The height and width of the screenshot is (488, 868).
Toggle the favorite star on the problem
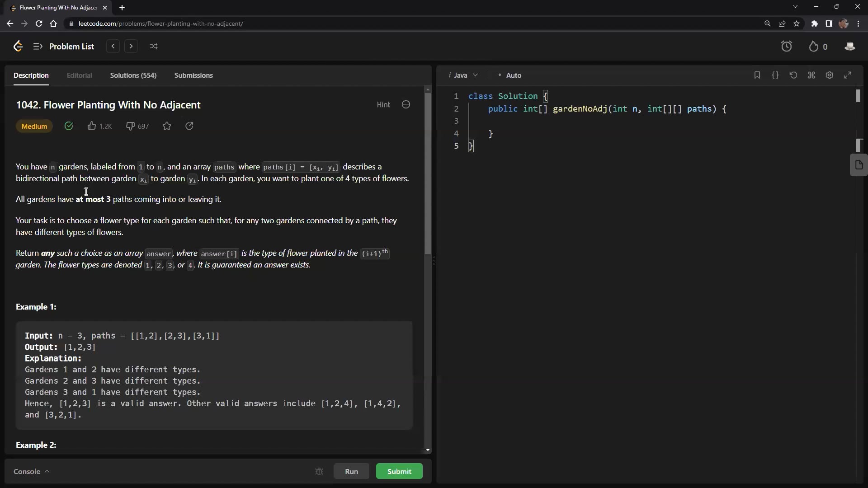[167, 126]
